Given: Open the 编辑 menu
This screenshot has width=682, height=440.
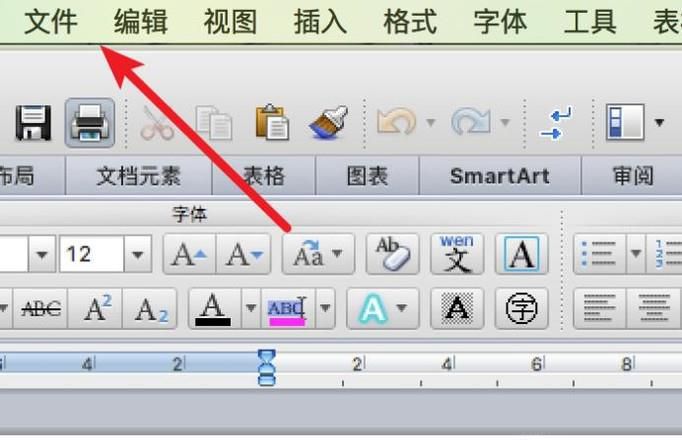Looking at the screenshot, I should coord(141,22).
